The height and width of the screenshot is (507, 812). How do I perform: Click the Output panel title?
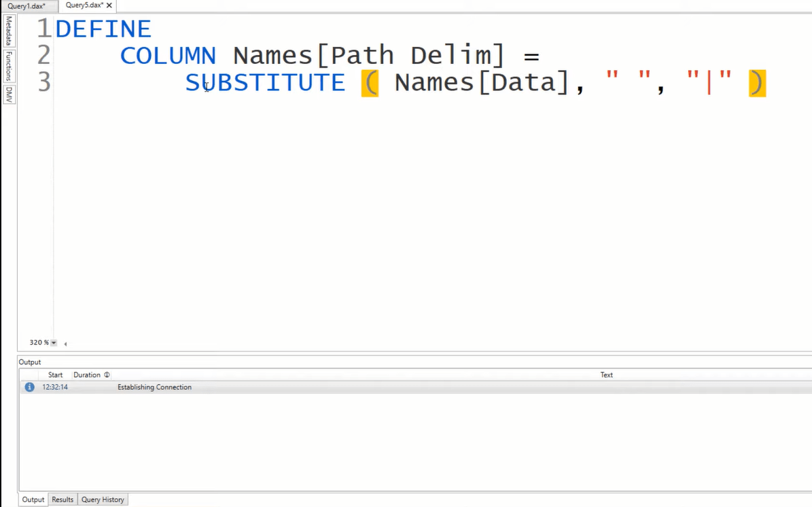[29, 362]
